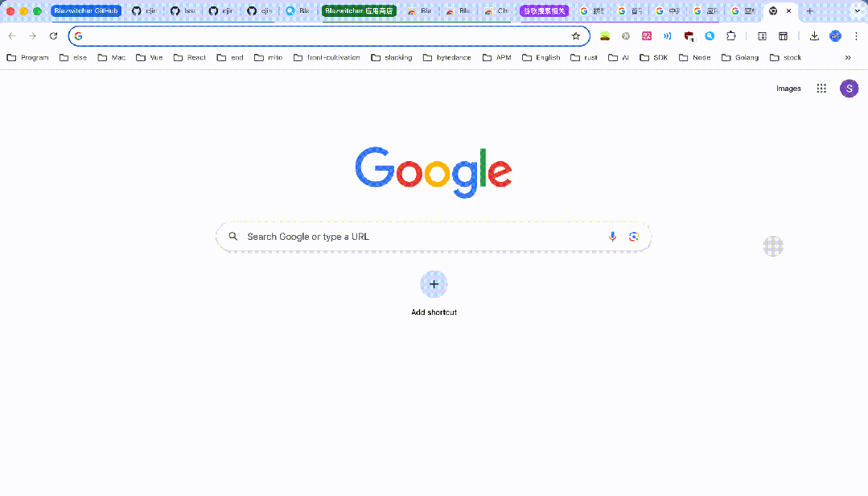Screen dimensions: 868x496
Task: Click the Google search box on page
Action: click(434, 237)
